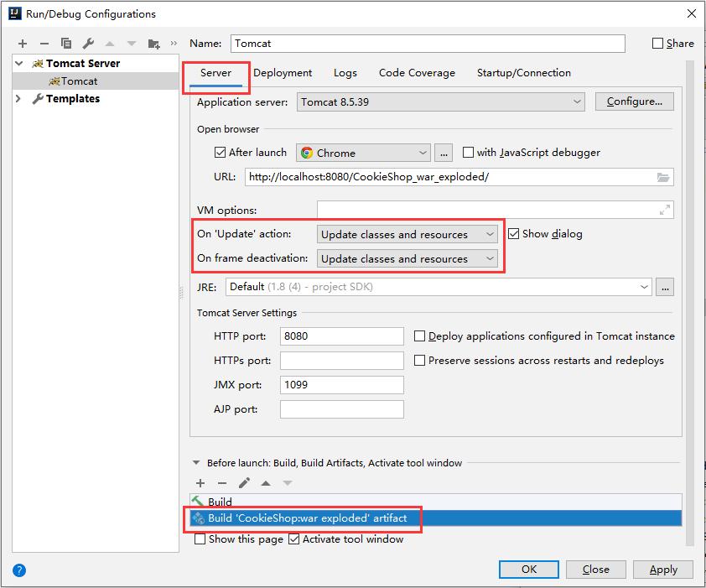Add before-launch task plus icon
706x588 pixels.
[200, 483]
